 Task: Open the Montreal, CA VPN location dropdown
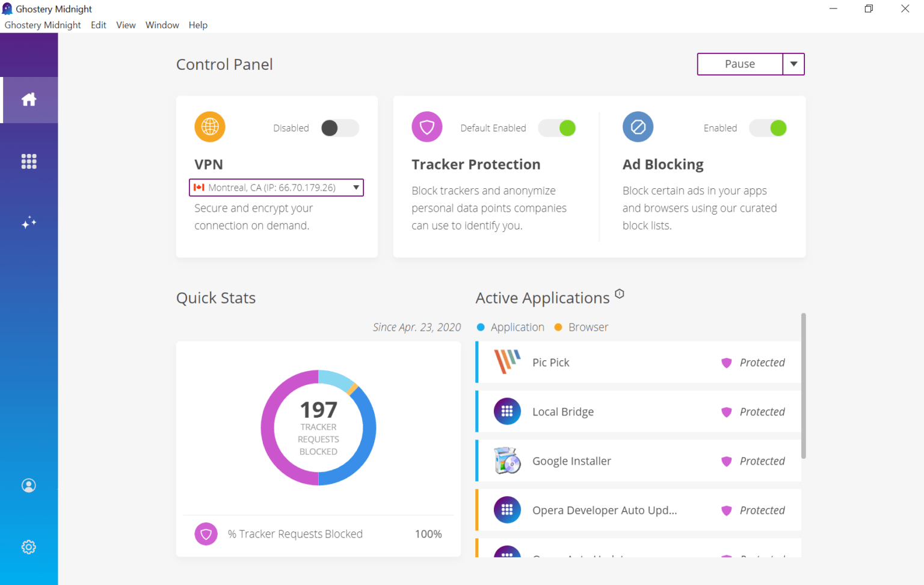coord(276,188)
